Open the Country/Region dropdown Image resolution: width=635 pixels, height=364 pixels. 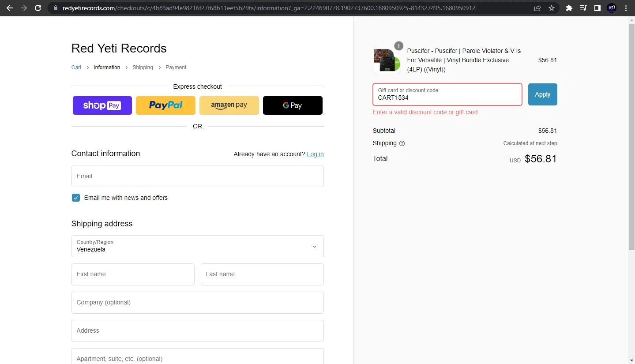198,246
